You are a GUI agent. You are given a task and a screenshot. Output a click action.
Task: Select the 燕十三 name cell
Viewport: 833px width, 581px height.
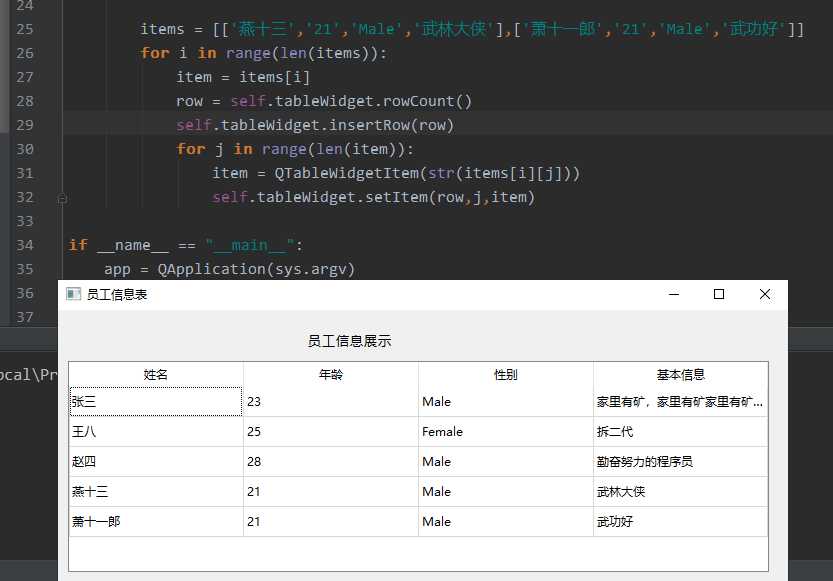(x=155, y=491)
